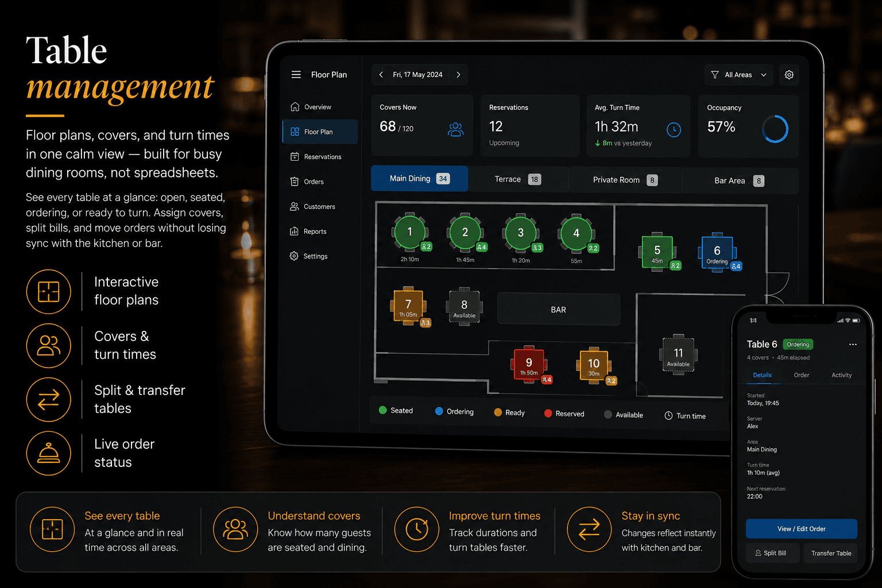Screen dimensions: 882x588
Task: Click View / Edit Order button
Action: 802,529
